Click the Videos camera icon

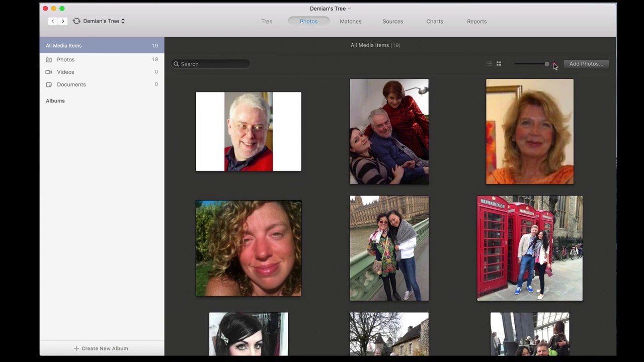tap(49, 72)
